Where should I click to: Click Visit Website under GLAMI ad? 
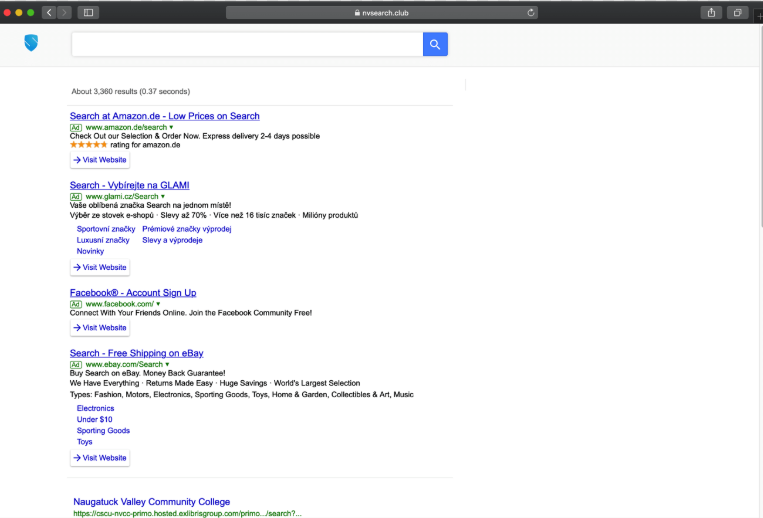click(x=100, y=267)
